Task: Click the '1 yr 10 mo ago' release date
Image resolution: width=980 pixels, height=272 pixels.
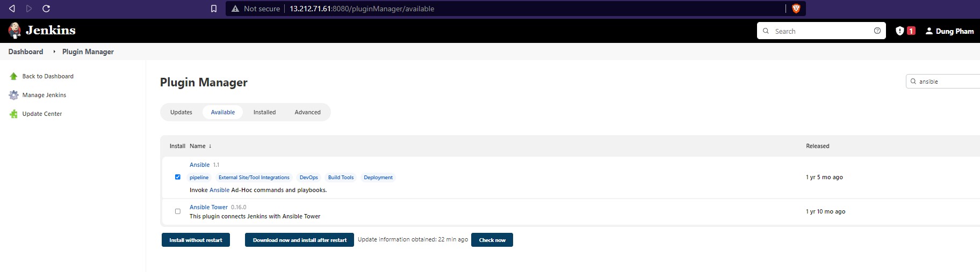Action: click(x=826, y=211)
